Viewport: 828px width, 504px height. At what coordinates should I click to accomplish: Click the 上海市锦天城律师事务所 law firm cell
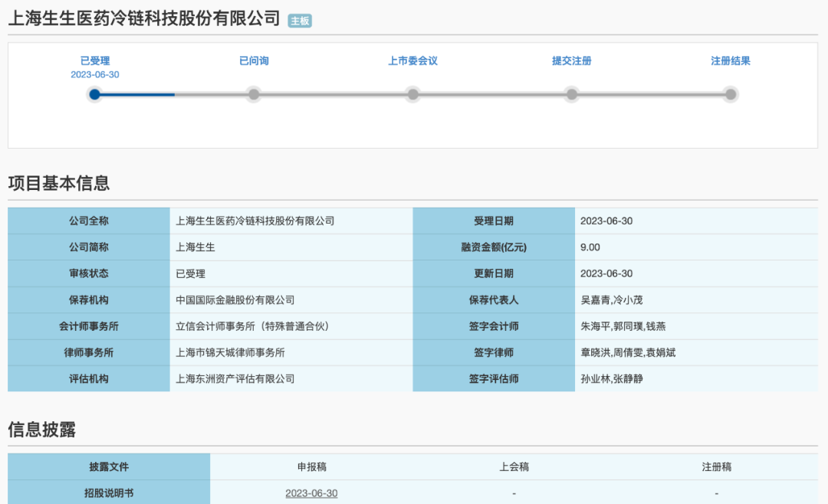291,352
